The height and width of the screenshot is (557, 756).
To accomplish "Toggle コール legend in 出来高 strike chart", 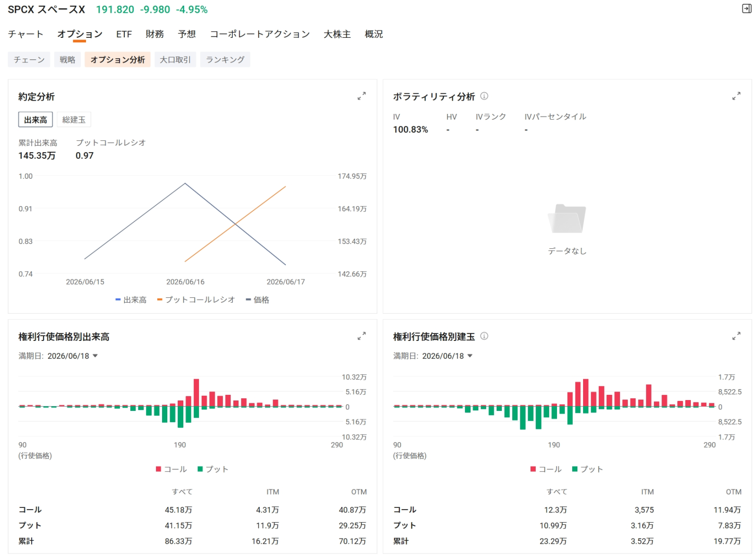I will point(172,469).
